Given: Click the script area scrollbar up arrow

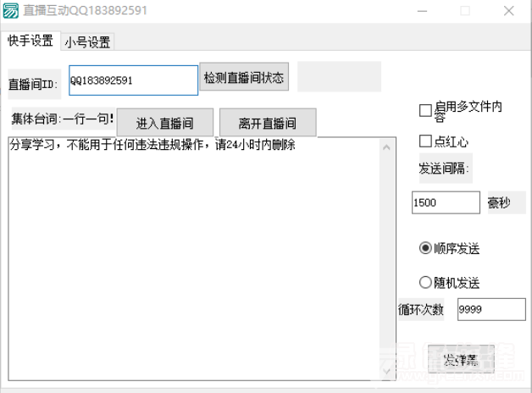Looking at the screenshot, I should pyautogui.click(x=388, y=146).
